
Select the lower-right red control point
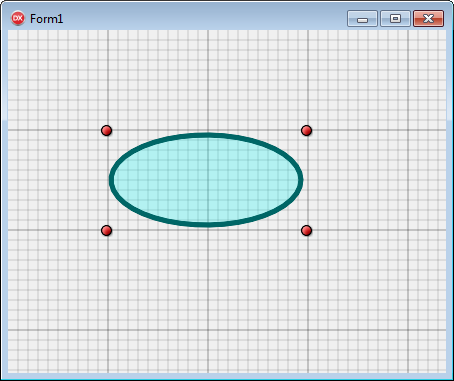click(306, 230)
